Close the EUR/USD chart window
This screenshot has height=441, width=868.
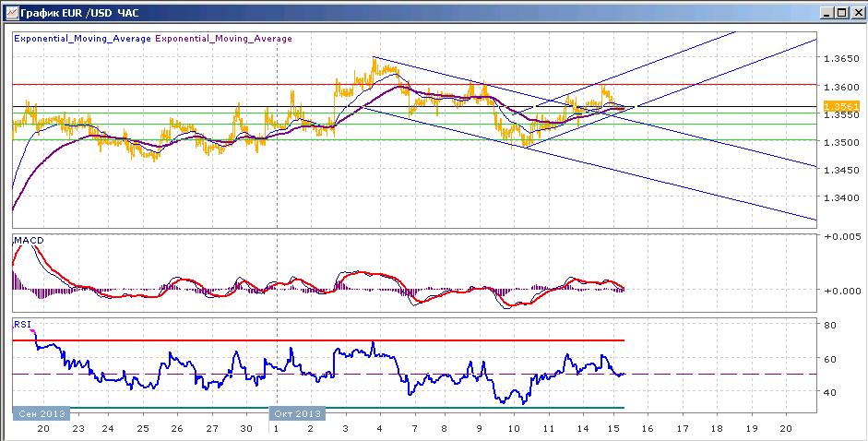click(856, 12)
